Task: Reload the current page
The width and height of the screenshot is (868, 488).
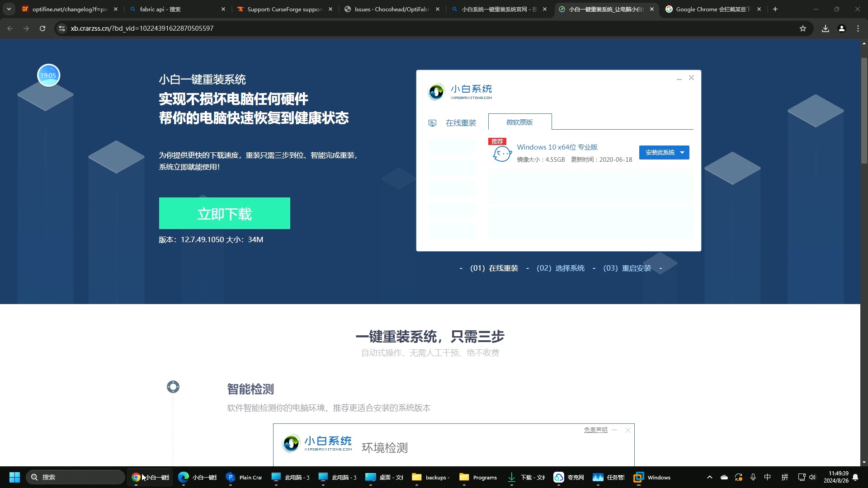Action: coord(42,28)
